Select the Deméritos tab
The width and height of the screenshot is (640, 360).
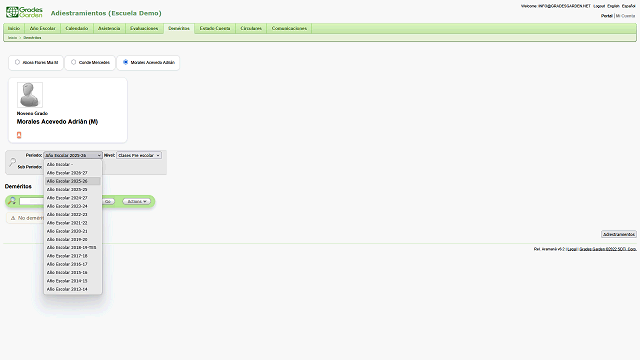click(x=179, y=28)
